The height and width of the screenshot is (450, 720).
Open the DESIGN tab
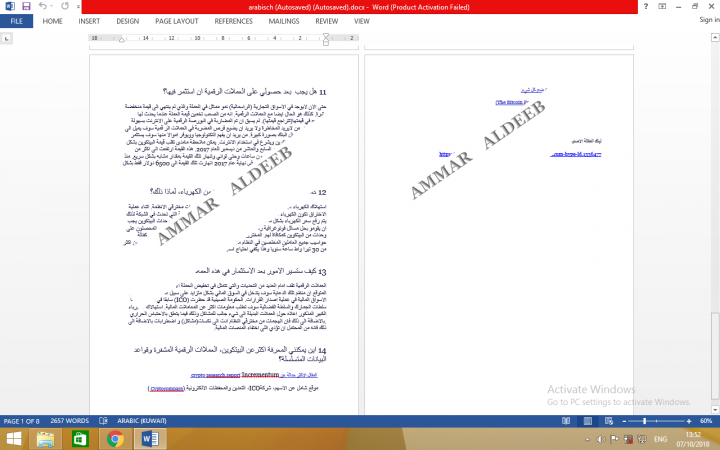click(x=128, y=21)
